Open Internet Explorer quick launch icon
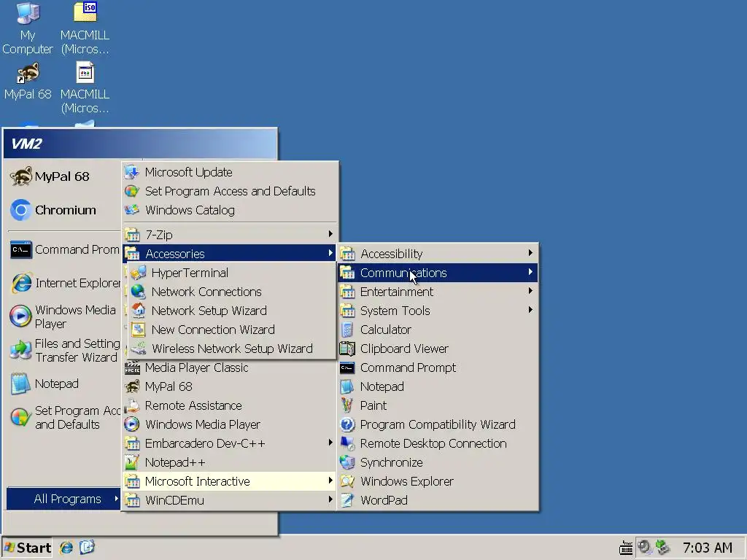Screen dimensions: 747x560 [66, 548]
